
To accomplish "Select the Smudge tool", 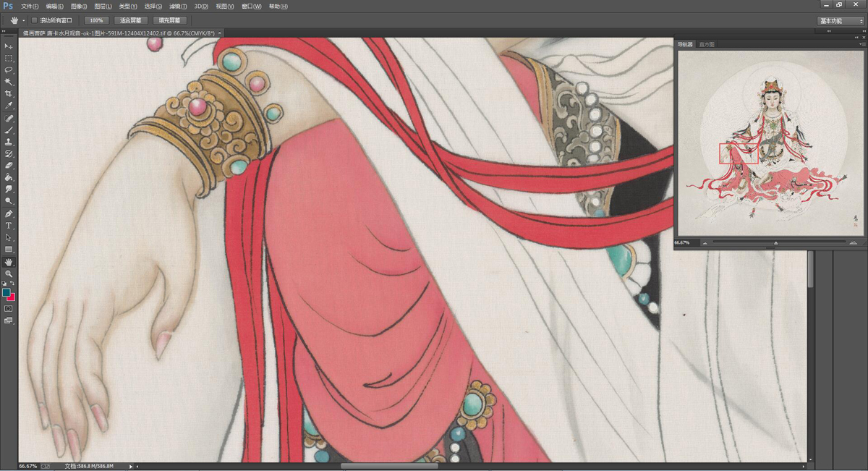I will [x=9, y=190].
